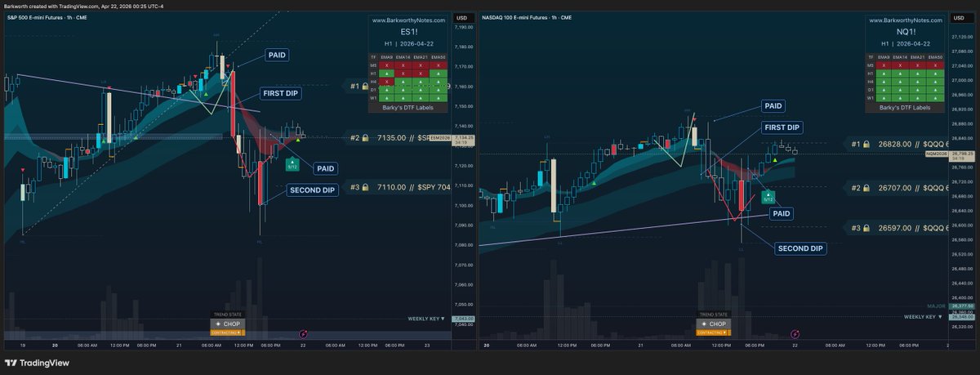Select the SECOND DIP label on ES chart
The width and height of the screenshot is (980, 375).
[x=311, y=190]
